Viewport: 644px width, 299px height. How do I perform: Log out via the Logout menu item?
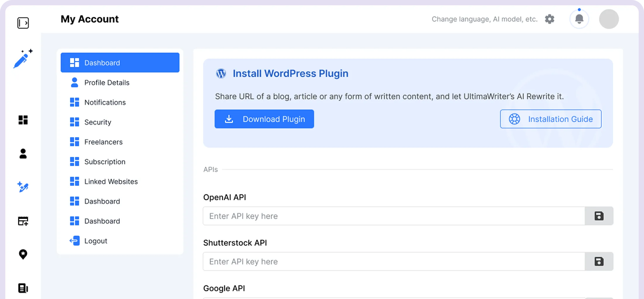[x=120, y=241]
